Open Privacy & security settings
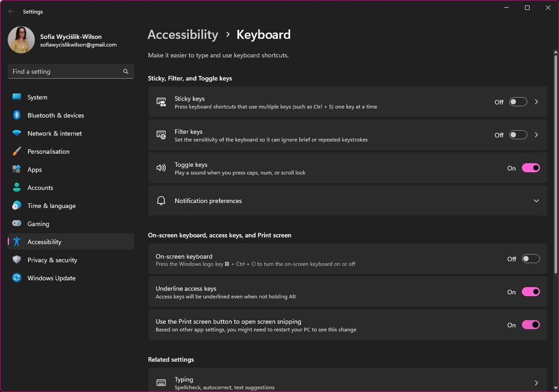559x392 pixels. (51, 260)
